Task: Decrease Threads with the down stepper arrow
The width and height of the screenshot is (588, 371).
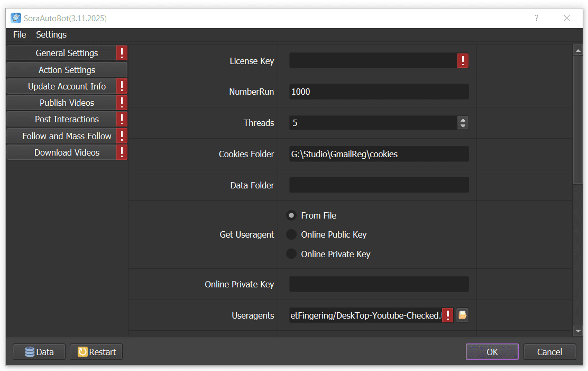Action: pyautogui.click(x=463, y=126)
